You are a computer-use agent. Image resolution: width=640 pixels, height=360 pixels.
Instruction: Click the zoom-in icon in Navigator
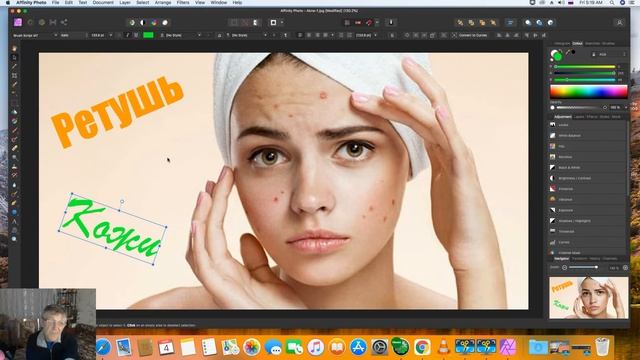point(625,268)
